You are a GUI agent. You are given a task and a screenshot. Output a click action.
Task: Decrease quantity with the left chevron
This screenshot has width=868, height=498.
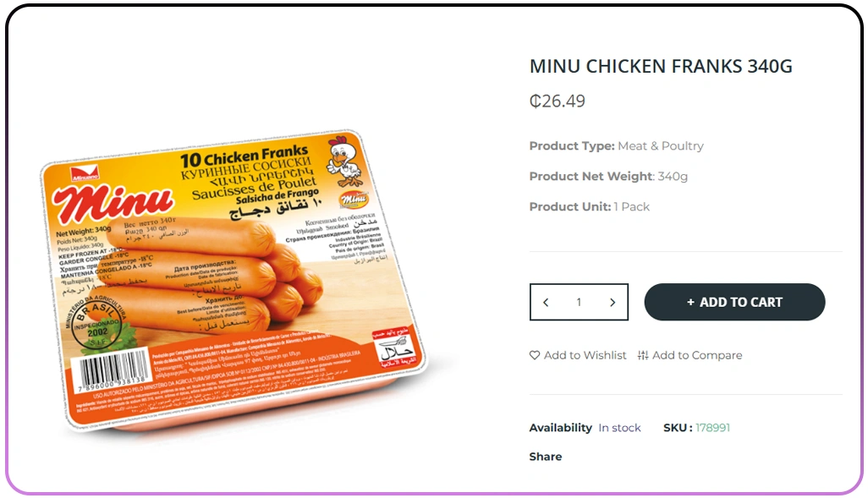pos(546,302)
